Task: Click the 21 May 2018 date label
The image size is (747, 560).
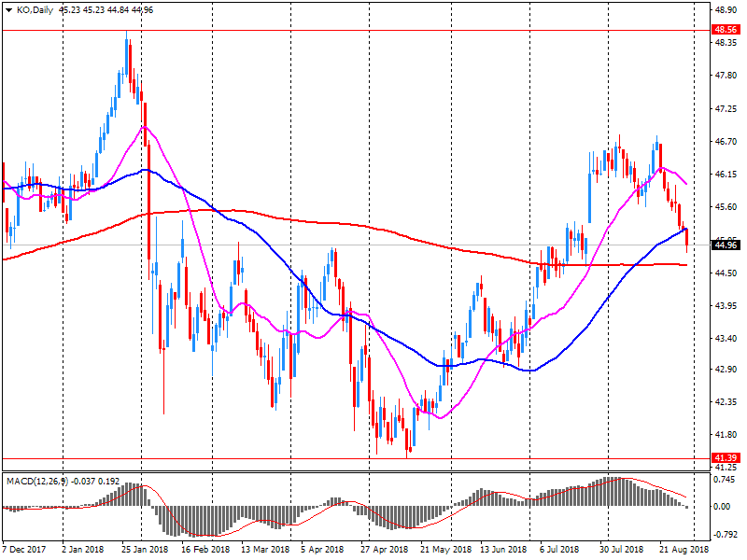Action: 446,550
